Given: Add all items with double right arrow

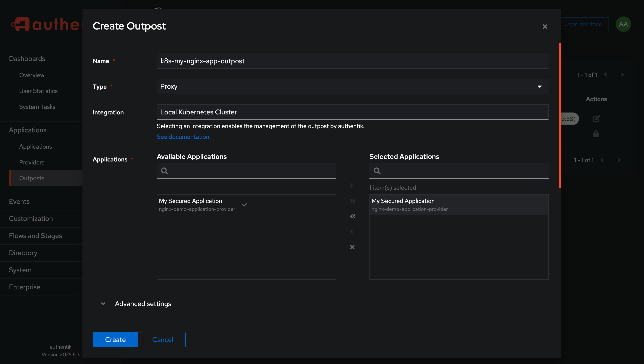Looking at the screenshot, I should click(x=353, y=201).
